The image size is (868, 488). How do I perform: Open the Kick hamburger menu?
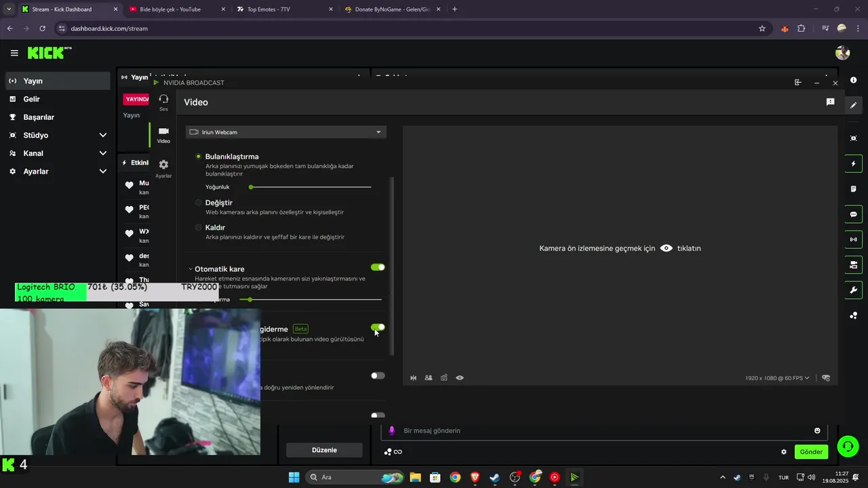click(x=14, y=53)
